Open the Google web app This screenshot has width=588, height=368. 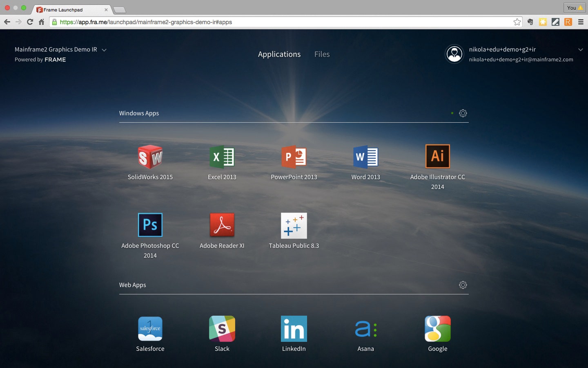point(437,329)
